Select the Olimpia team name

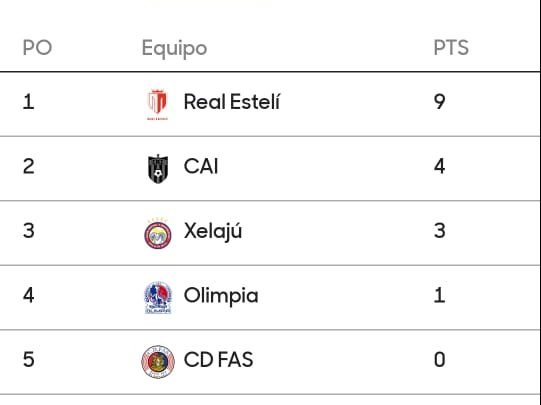point(221,296)
